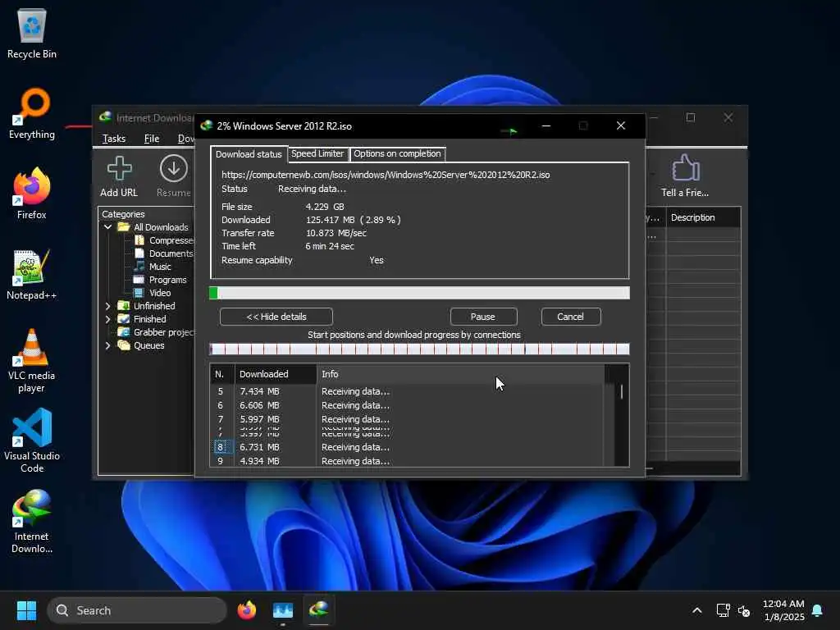Click the taskbar Search box
The image size is (840, 630).
click(137, 610)
